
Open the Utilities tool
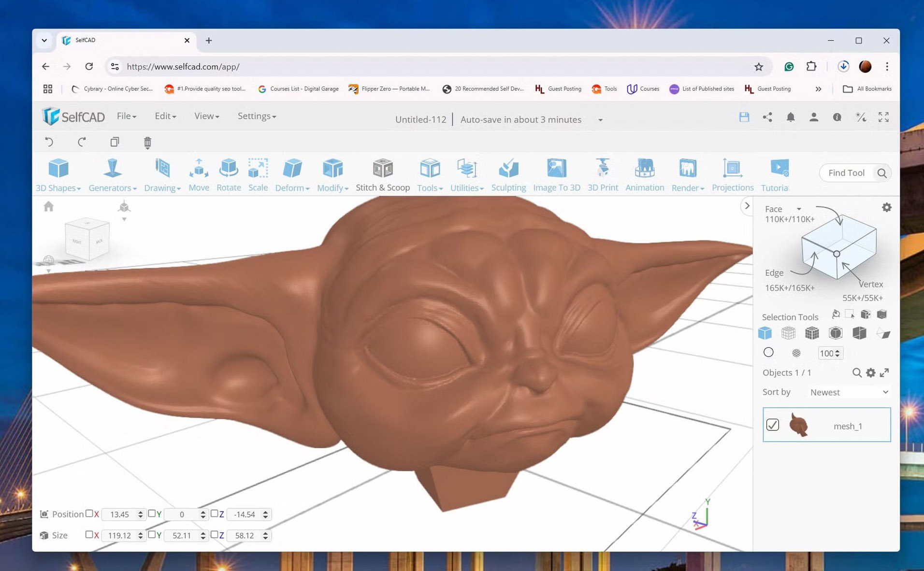[467, 175]
